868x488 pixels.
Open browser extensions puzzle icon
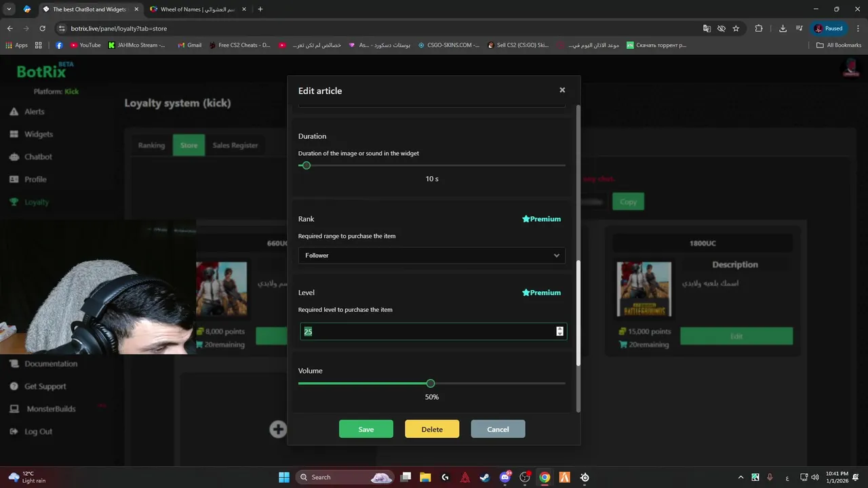coord(759,28)
